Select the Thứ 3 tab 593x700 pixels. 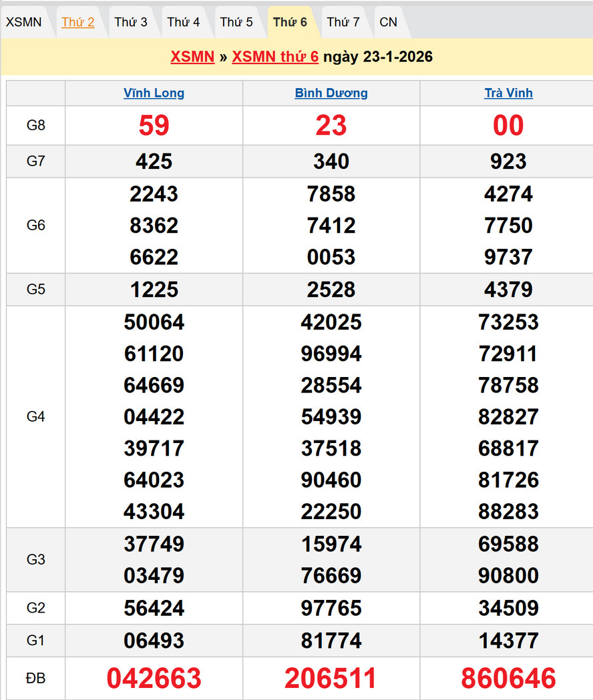(x=131, y=22)
